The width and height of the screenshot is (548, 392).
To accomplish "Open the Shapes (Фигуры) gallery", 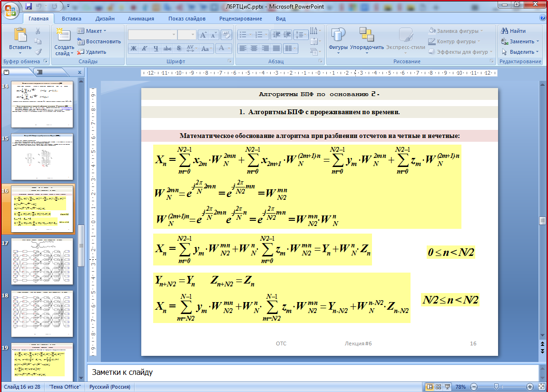I will (x=338, y=36).
